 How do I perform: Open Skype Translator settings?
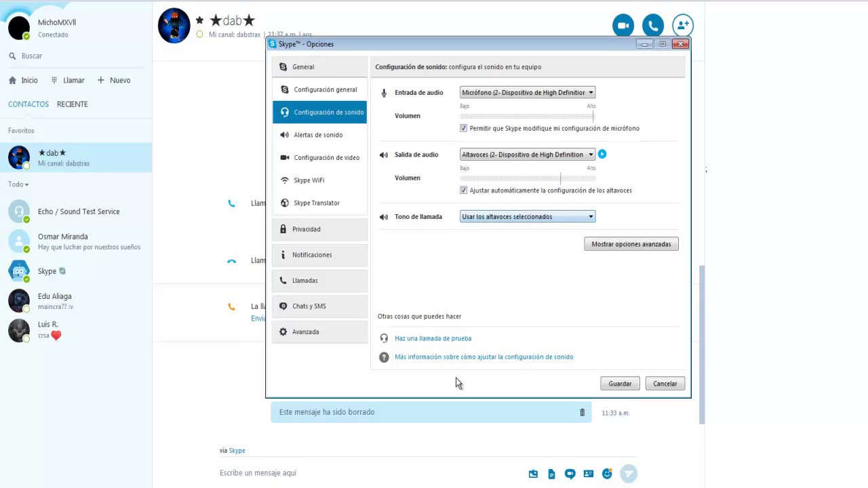319,203
